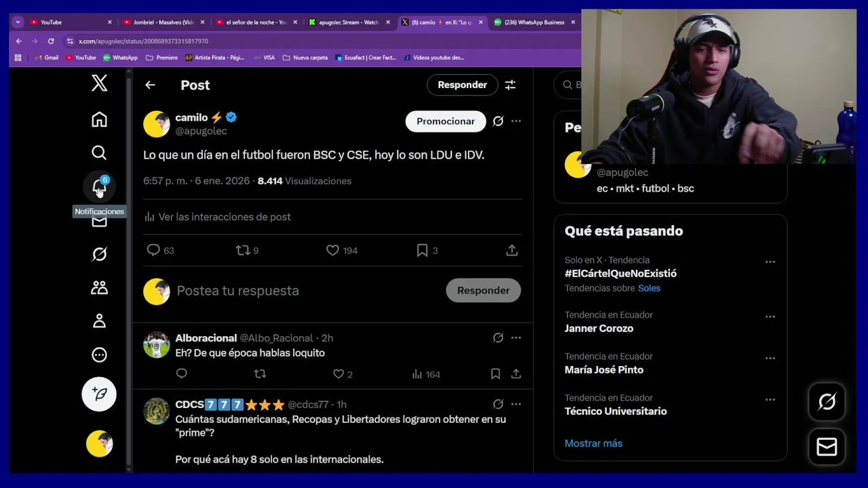Open tab search dropdown at top-left

18,22
